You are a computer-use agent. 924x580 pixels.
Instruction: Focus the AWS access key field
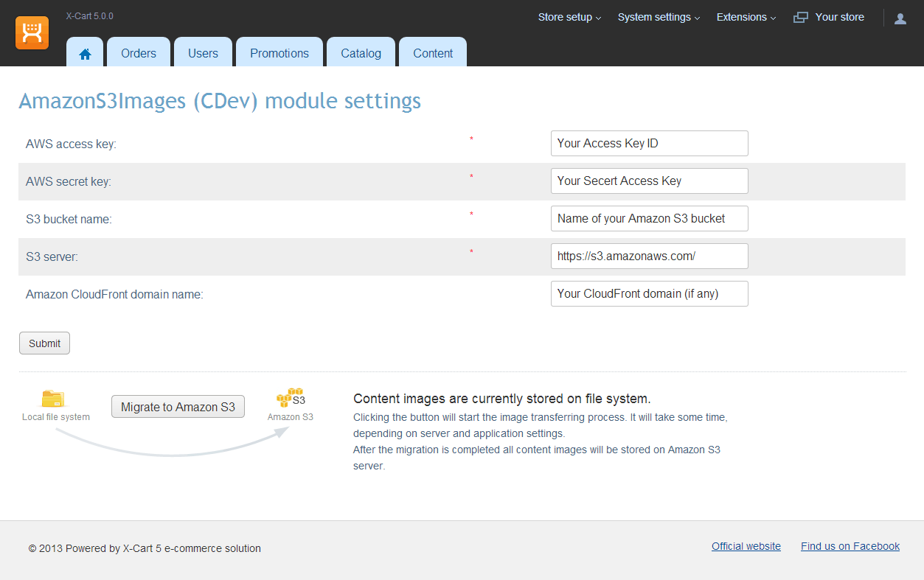(x=650, y=144)
